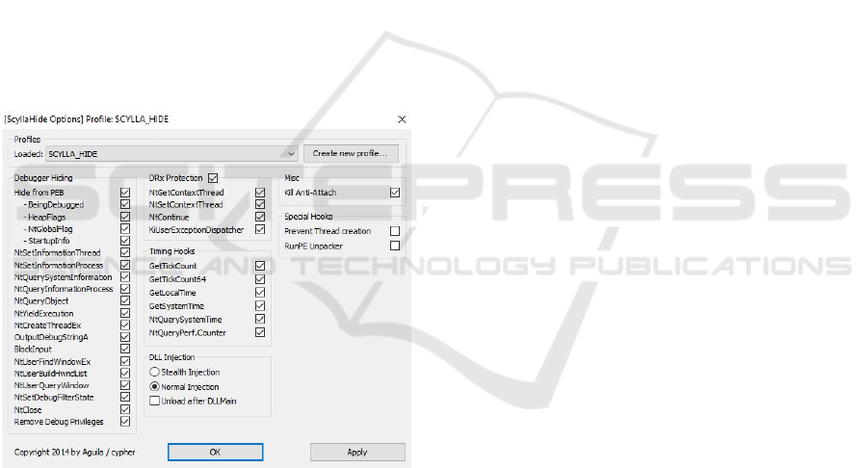Toggle the OutputDebugStringA checkbox
Screen dimensions: 868x468
pos(125,337)
